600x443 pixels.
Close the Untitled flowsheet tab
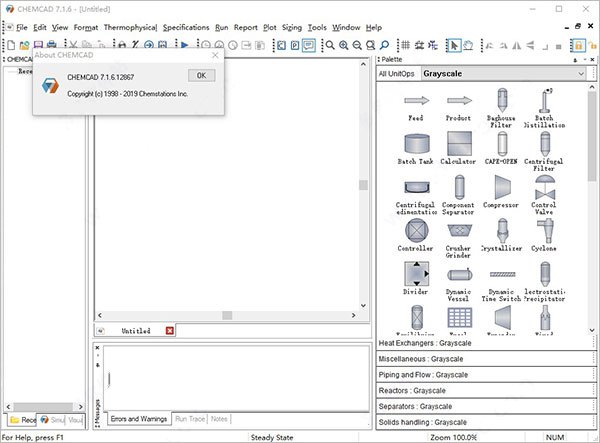pyautogui.click(x=169, y=330)
